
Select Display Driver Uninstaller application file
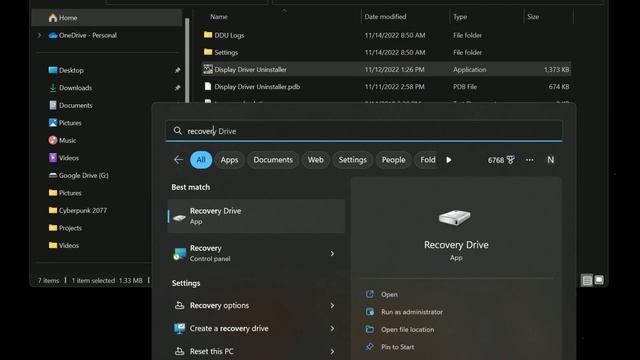click(386, 69)
